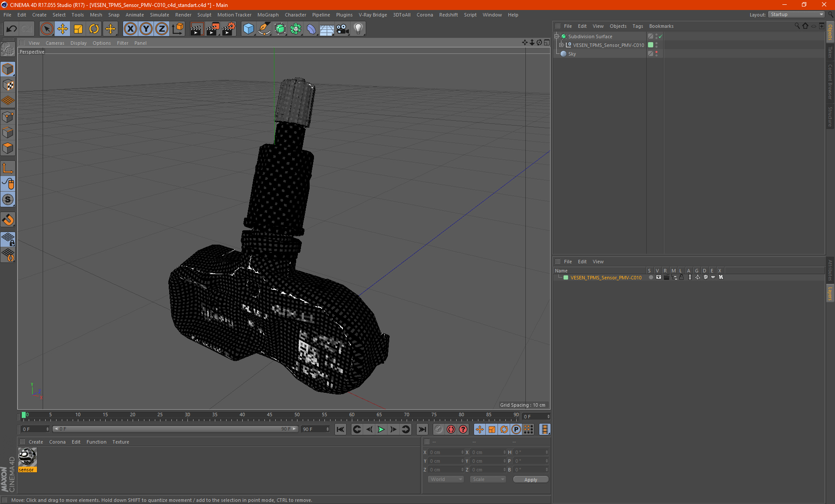Open the deformer objects icon
This screenshot has width=835, height=504.
point(311,29)
